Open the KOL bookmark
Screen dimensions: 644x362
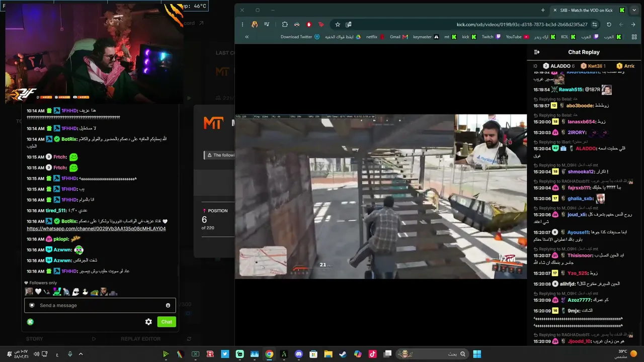(568, 37)
